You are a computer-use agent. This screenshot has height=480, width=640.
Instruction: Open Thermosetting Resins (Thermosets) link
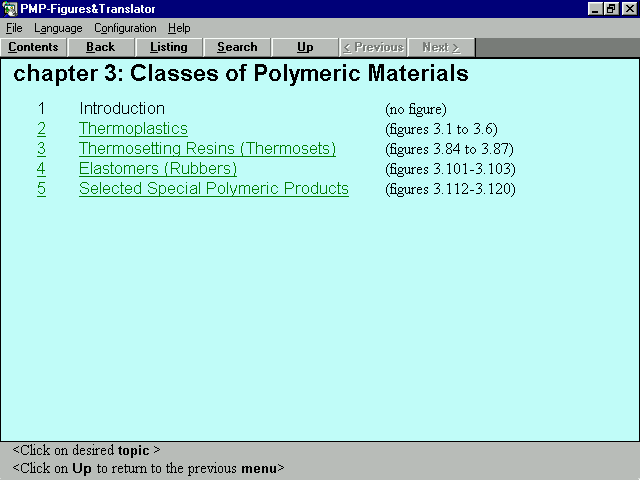[x=207, y=149]
